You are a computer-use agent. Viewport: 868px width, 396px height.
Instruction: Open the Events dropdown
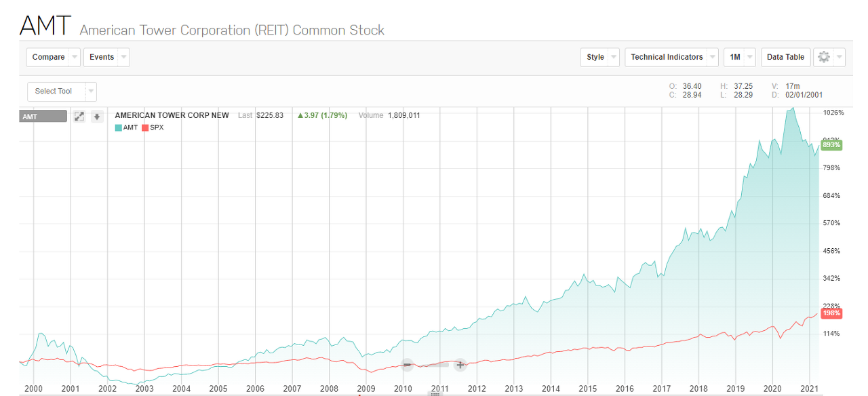pos(106,57)
